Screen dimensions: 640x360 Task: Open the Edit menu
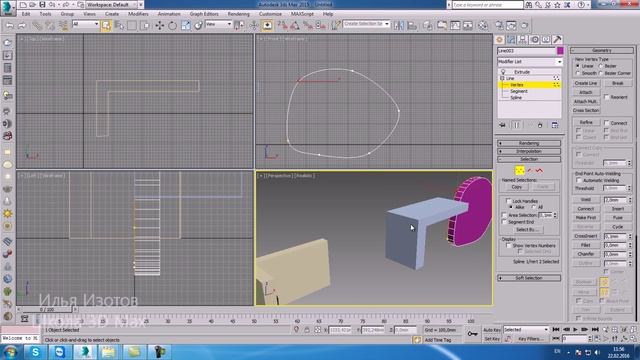(26, 14)
